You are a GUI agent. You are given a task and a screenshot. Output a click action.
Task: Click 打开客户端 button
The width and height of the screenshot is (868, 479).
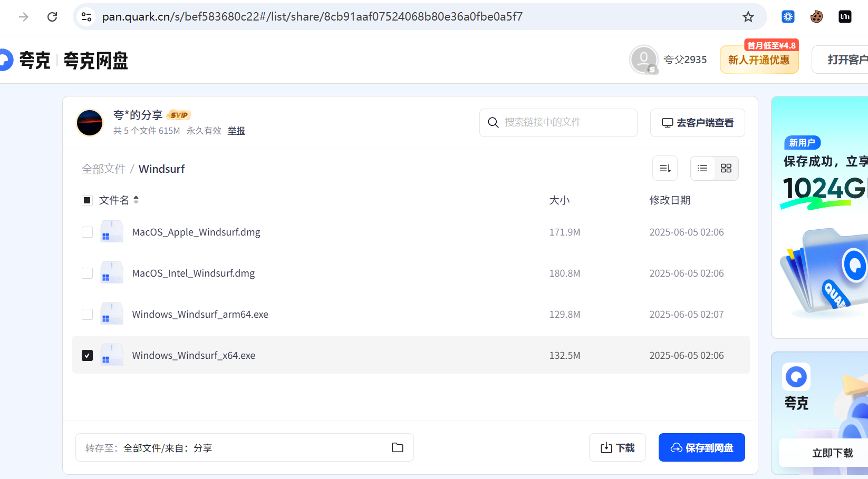840,60
